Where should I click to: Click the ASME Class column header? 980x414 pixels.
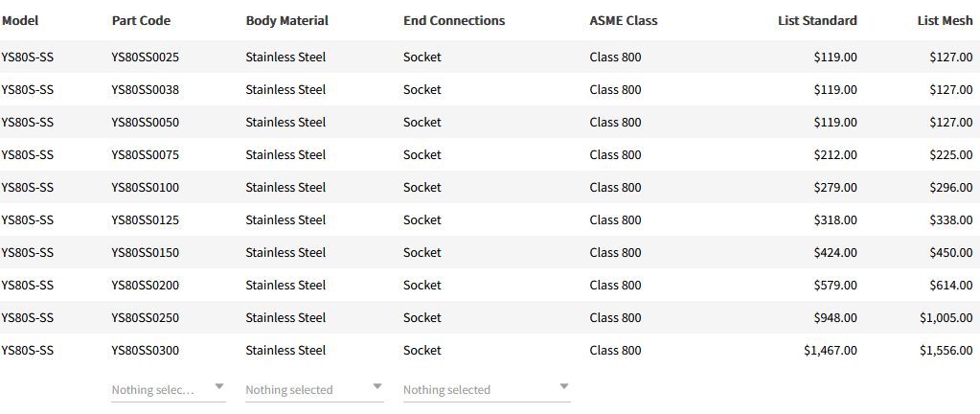click(624, 20)
